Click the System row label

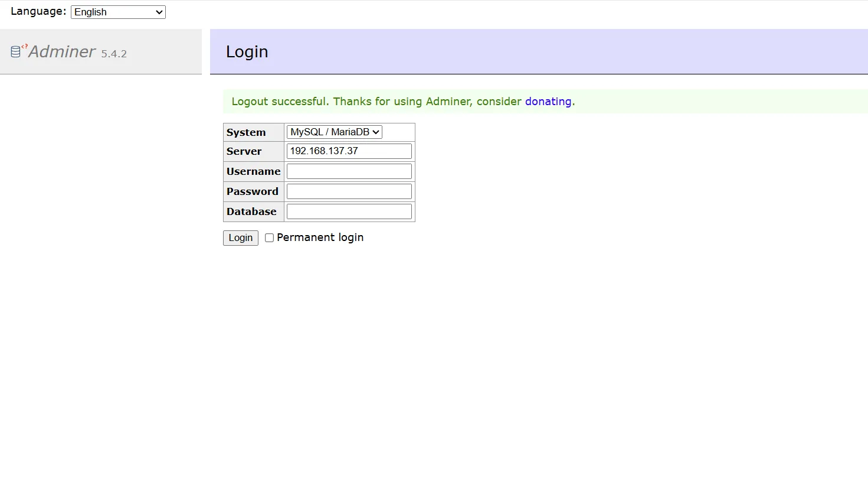(246, 132)
